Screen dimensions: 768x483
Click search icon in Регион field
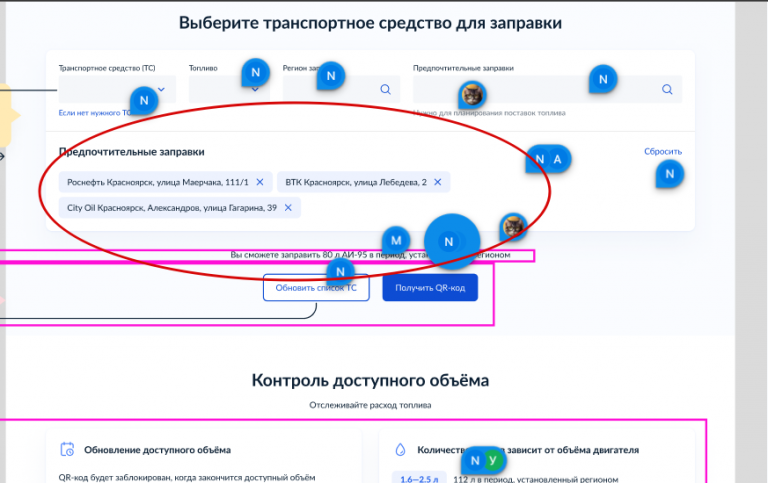click(x=385, y=89)
